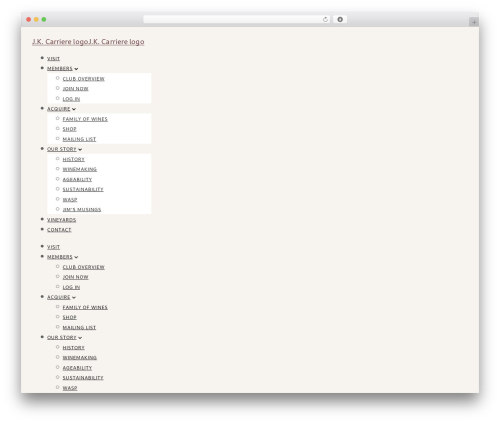Expand the chevron beside lower Members

76,257
